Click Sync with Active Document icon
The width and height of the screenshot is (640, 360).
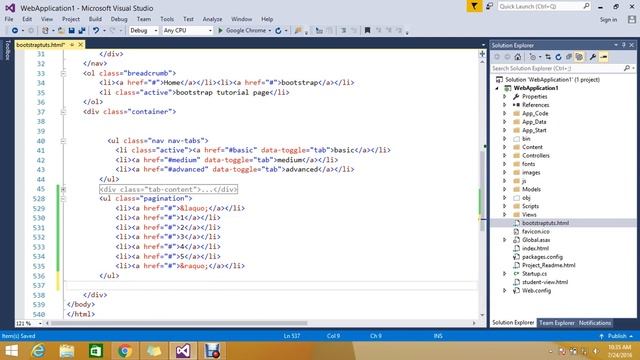pos(548,57)
